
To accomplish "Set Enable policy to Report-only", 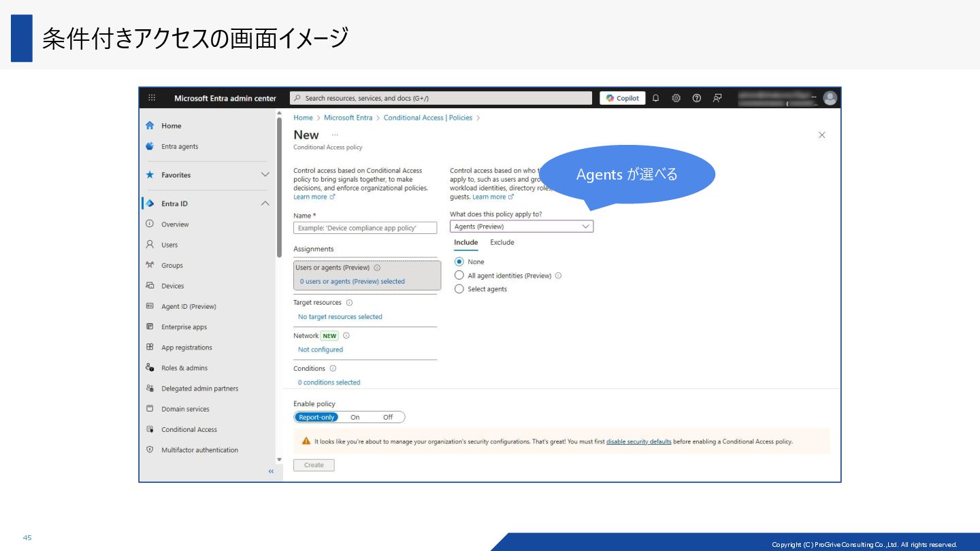I will (x=316, y=417).
